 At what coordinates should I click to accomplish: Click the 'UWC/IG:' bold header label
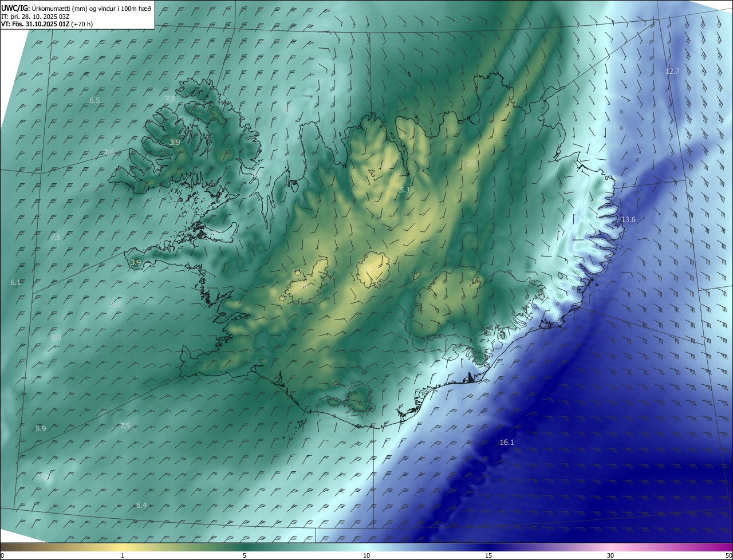click(x=15, y=9)
